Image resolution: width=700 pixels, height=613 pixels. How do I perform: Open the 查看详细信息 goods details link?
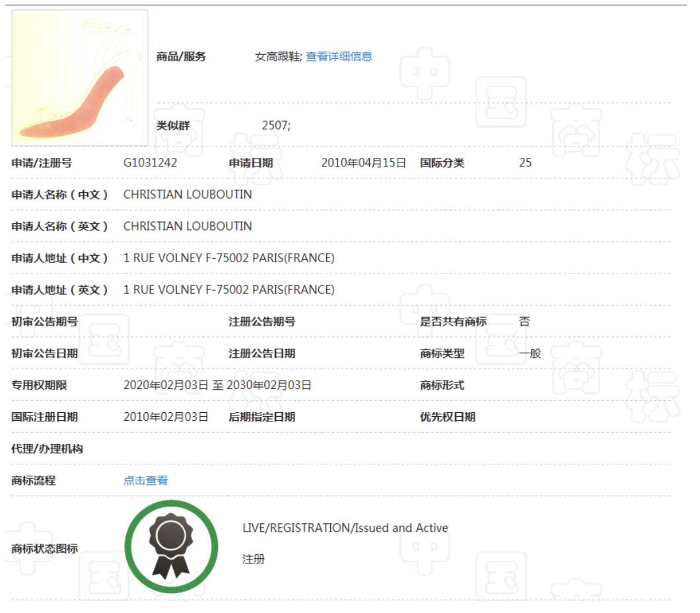339,57
